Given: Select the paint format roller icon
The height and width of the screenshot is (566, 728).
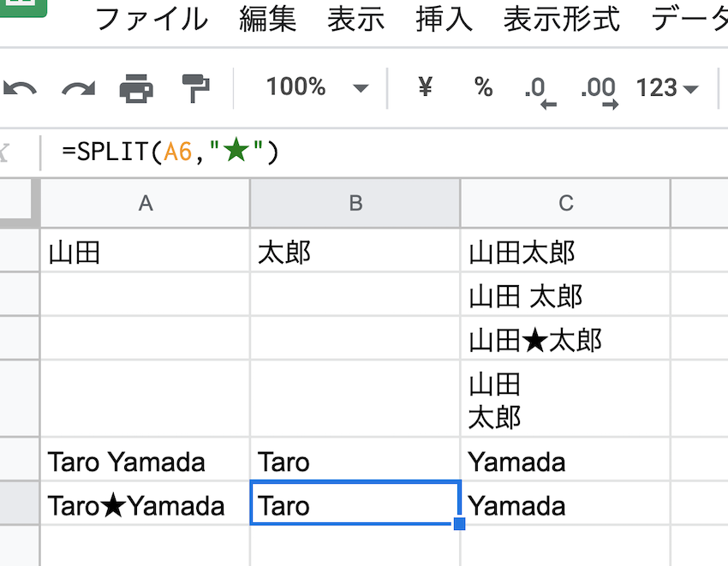Looking at the screenshot, I should point(195,87).
